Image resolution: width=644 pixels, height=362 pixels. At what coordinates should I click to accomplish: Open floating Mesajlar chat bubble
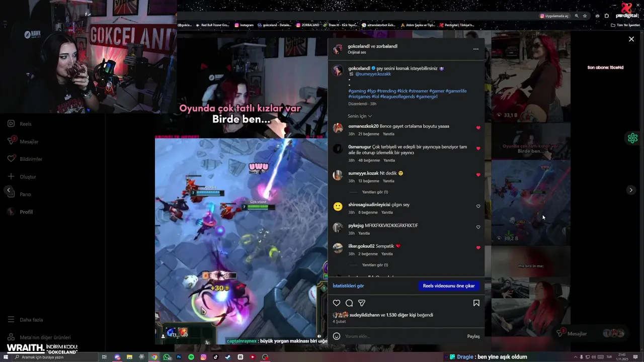(590, 333)
